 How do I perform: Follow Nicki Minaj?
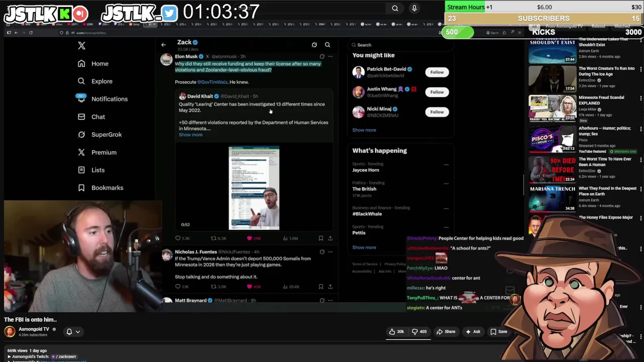(x=437, y=112)
